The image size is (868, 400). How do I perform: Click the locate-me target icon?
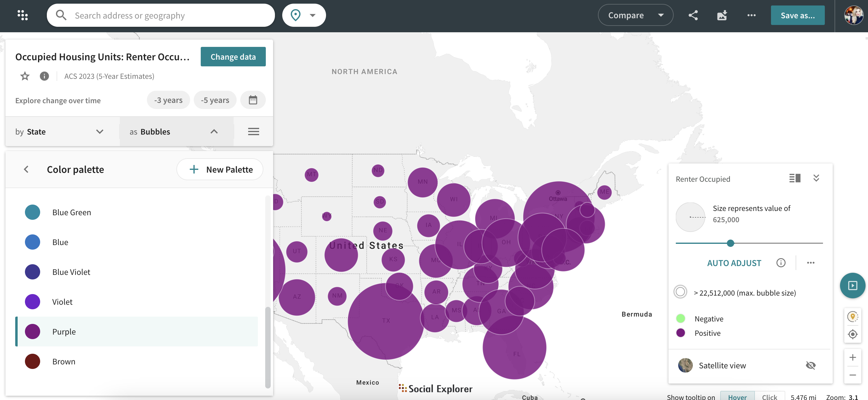(852, 334)
